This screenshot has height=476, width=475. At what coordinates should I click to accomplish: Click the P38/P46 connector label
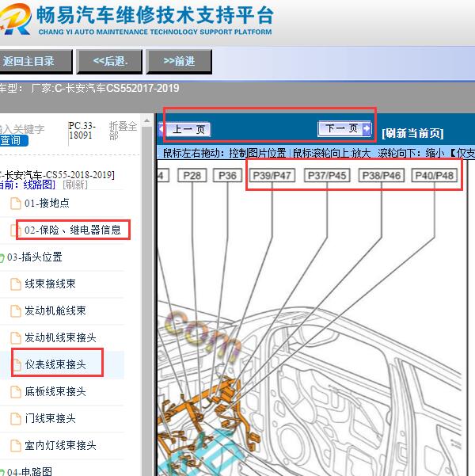click(382, 176)
